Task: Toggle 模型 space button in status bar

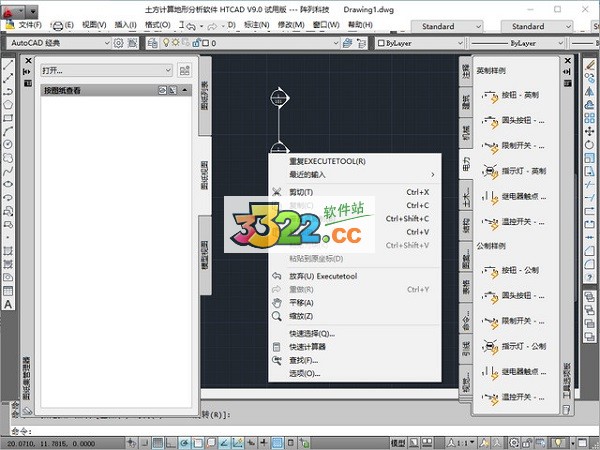Action: pyautogui.click(x=397, y=441)
